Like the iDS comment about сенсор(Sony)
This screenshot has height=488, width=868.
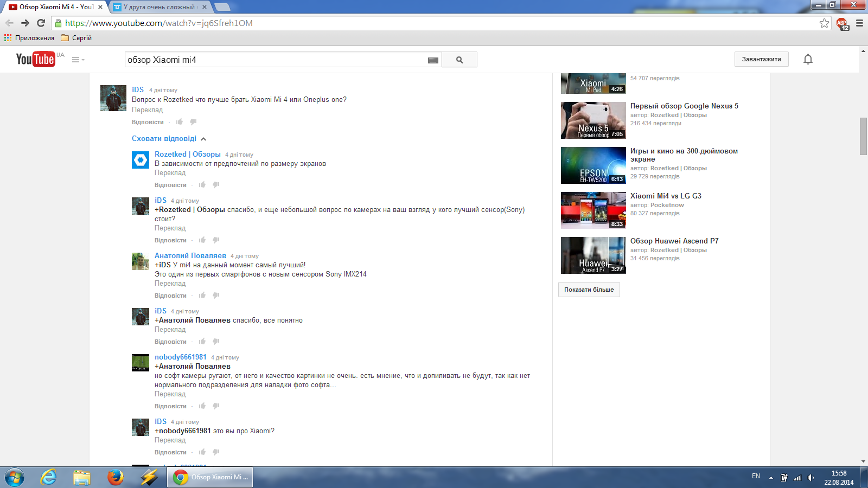coord(202,240)
